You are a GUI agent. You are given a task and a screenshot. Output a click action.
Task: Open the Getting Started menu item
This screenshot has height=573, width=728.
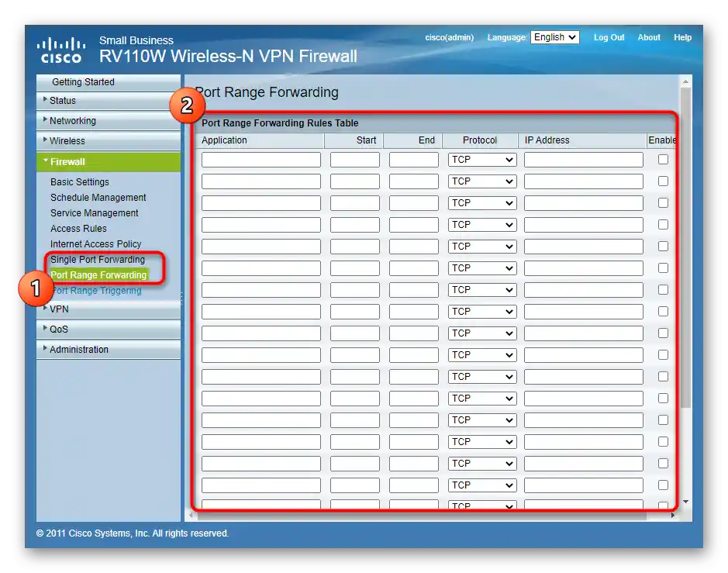tap(109, 82)
